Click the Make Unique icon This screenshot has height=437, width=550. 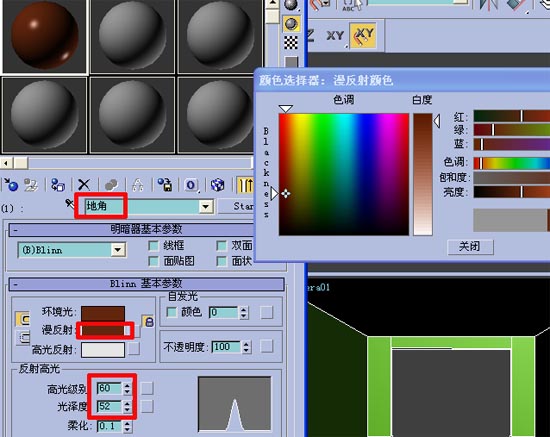click(x=138, y=185)
